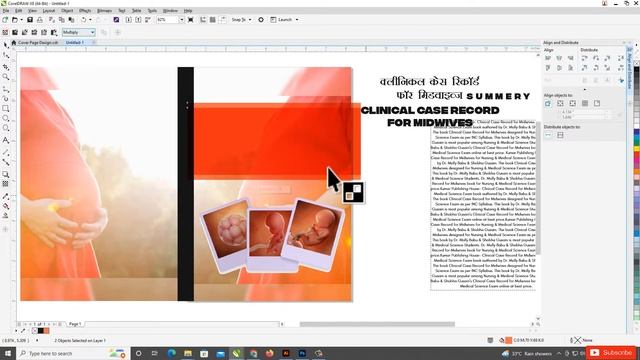Expand the status bar coordinates arrow
The width and height of the screenshot is (640, 360).
point(37,340)
